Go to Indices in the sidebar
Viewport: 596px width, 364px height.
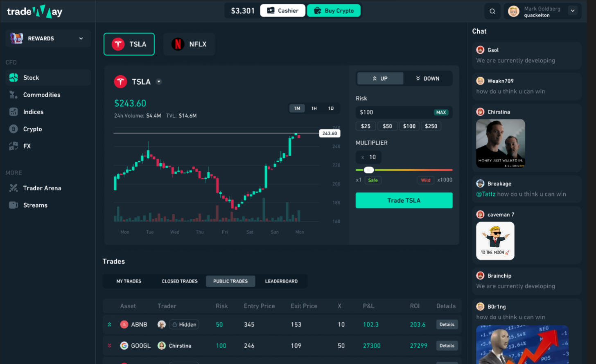tap(33, 112)
